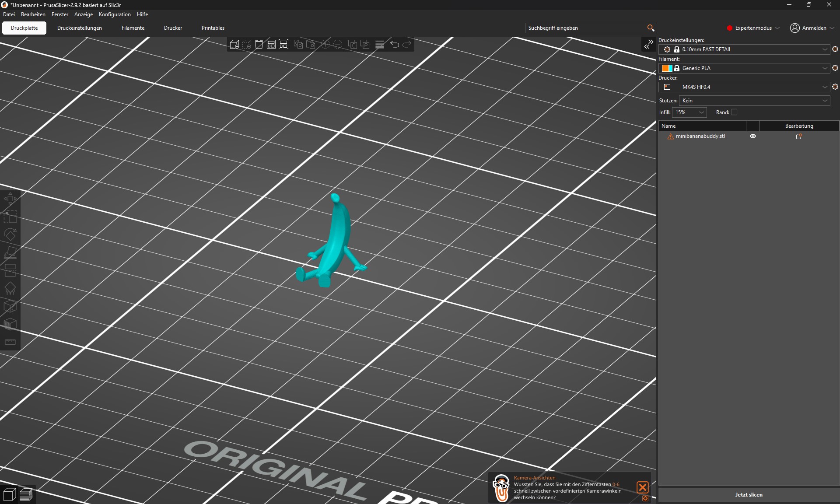Switch to the Druckeinstellungen tab
Viewport: 840px width, 504px height.
coord(80,28)
